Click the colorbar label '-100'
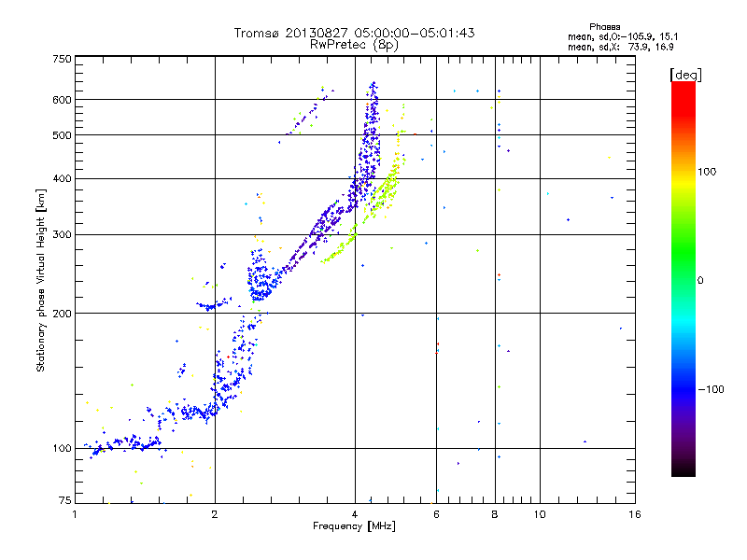This screenshot has width=747, height=560. pyautogui.click(x=712, y=389)
